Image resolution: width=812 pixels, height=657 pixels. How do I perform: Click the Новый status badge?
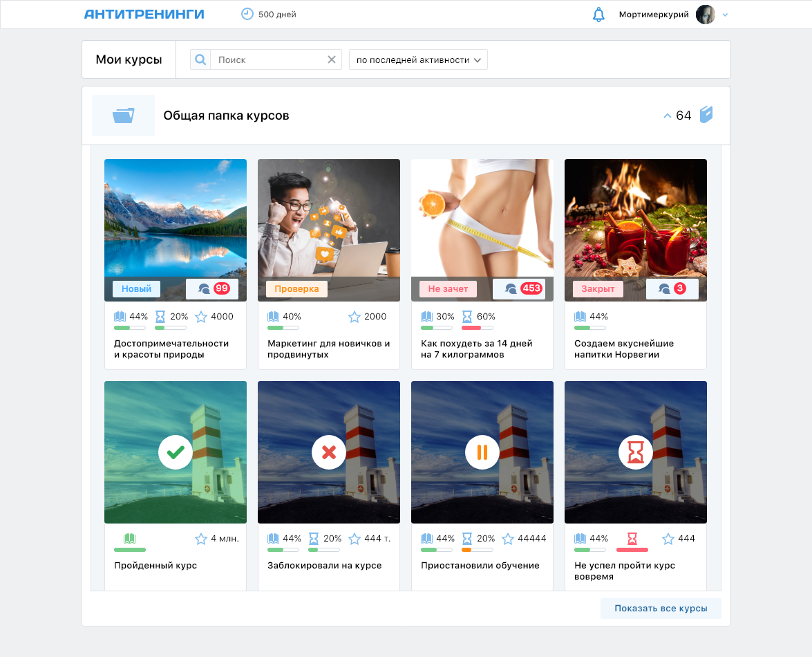coord(137,288)
